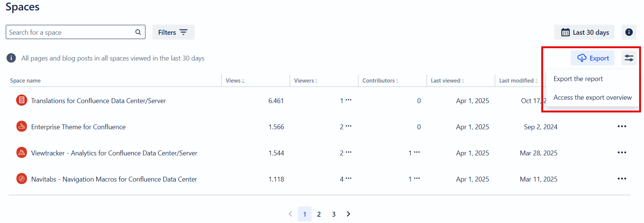644x223 pixels.
Task: Choose Access the export overview
Action: click(x=592, y=97)
